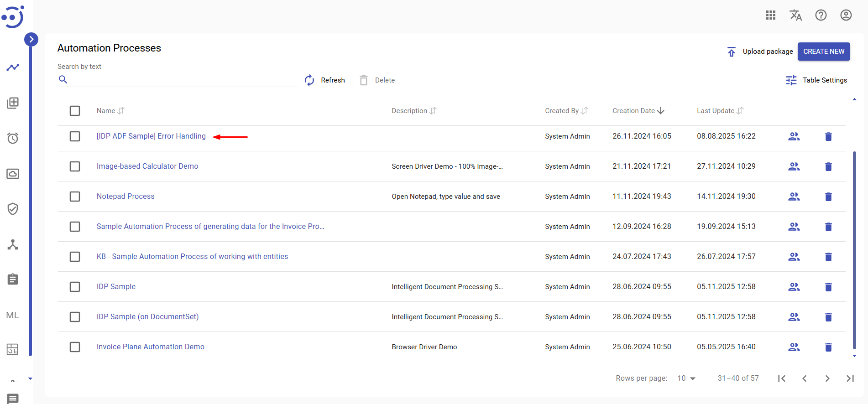
Task: Toggle the select-all checkbox in table header
Action: 75,111
